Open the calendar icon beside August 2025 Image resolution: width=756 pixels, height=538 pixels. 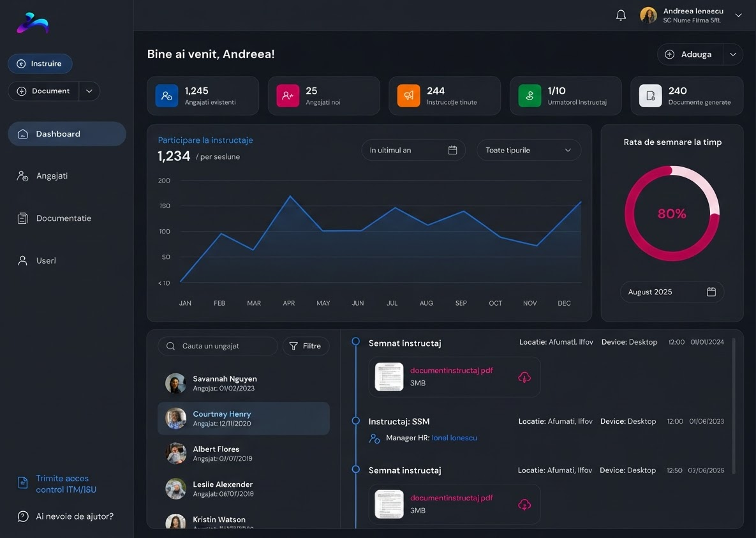click(711, 292)
